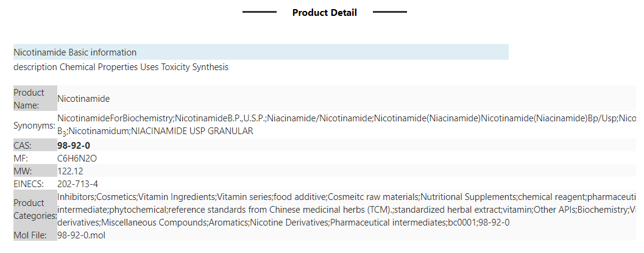
Task: Open the 98-92-0.mol file link
Action: 81,235
